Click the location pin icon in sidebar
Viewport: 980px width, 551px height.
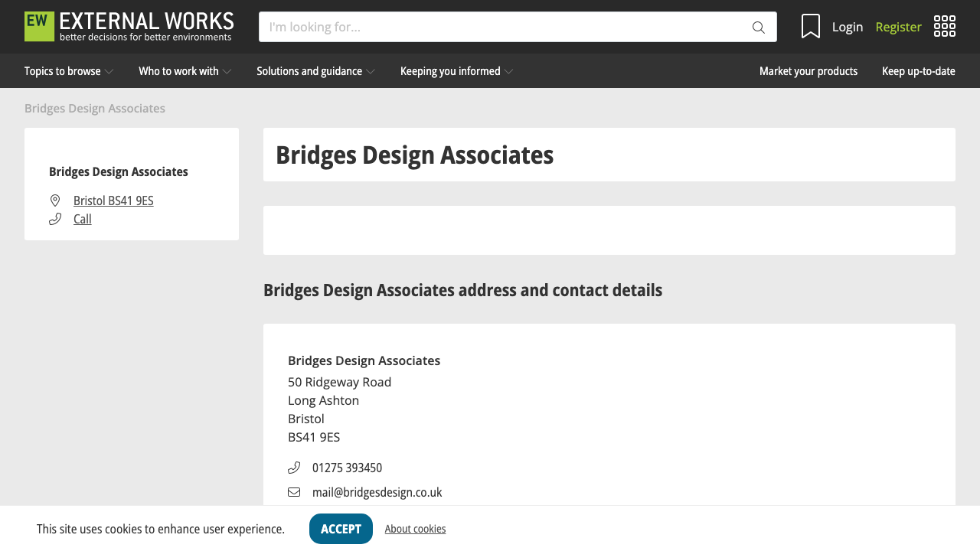(x=55, y=200)
